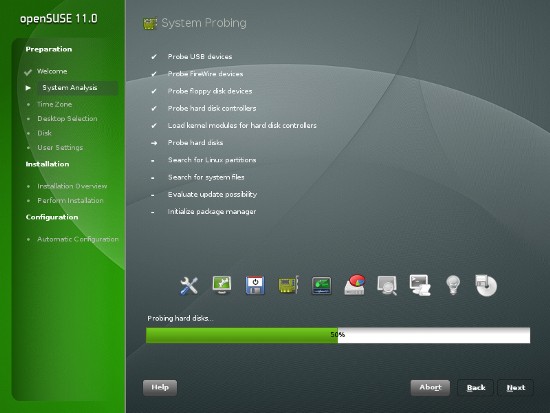
Task: Click the CD with floppy disk icon
Action: pos(486,285)
